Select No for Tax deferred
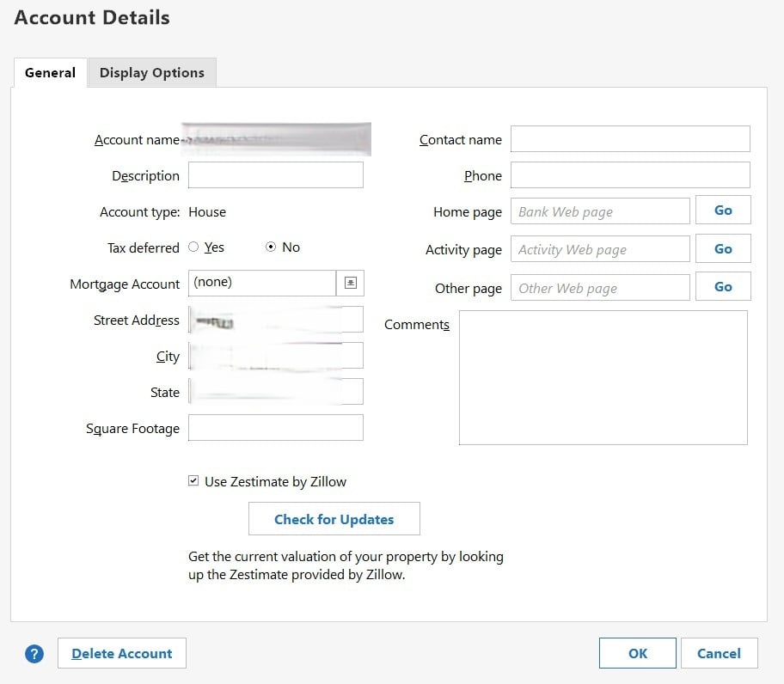784x684 pixels. [x=271, y=247]
